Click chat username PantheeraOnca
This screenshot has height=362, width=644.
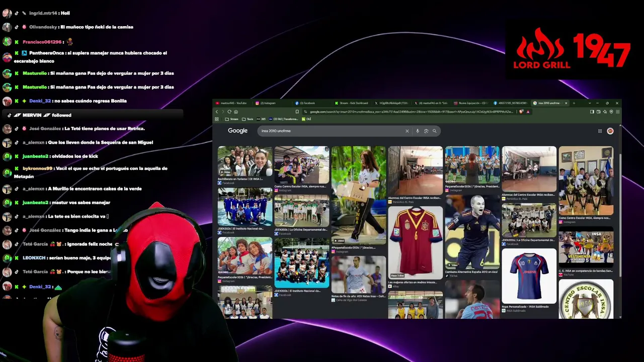[x=47, y=53]
